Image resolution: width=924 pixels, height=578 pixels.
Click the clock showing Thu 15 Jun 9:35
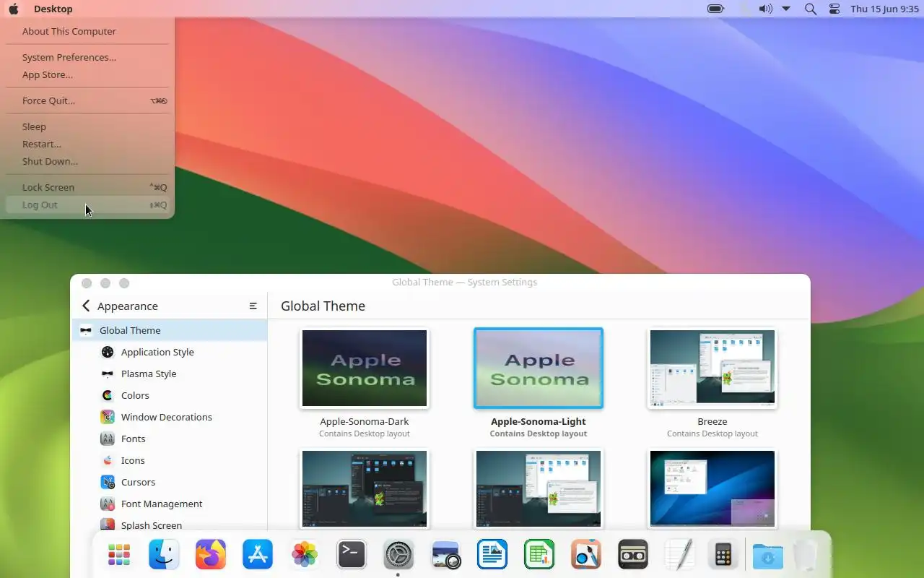click(884, 9)
